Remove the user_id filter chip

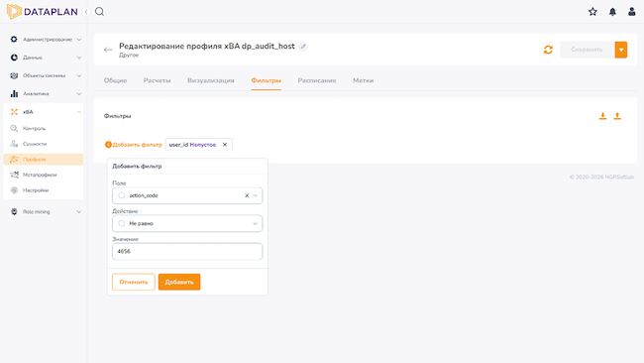[225, 144]
